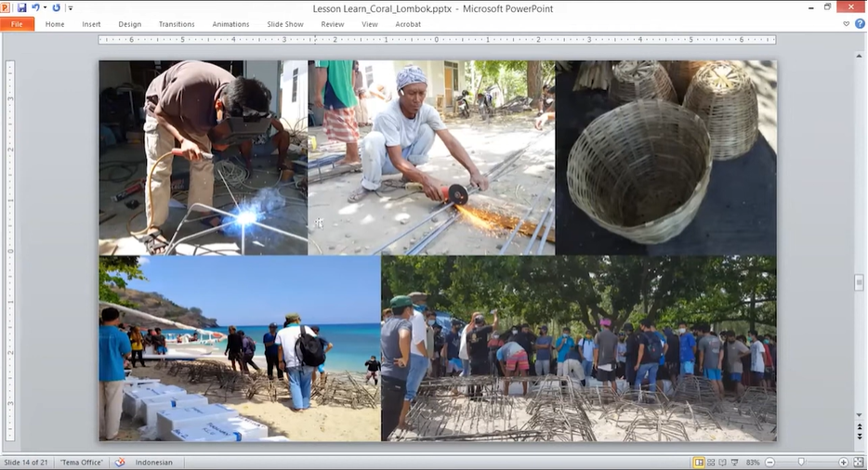868x470 pixels.
Task: Switch to Normal view
Action: coord(699,462)
